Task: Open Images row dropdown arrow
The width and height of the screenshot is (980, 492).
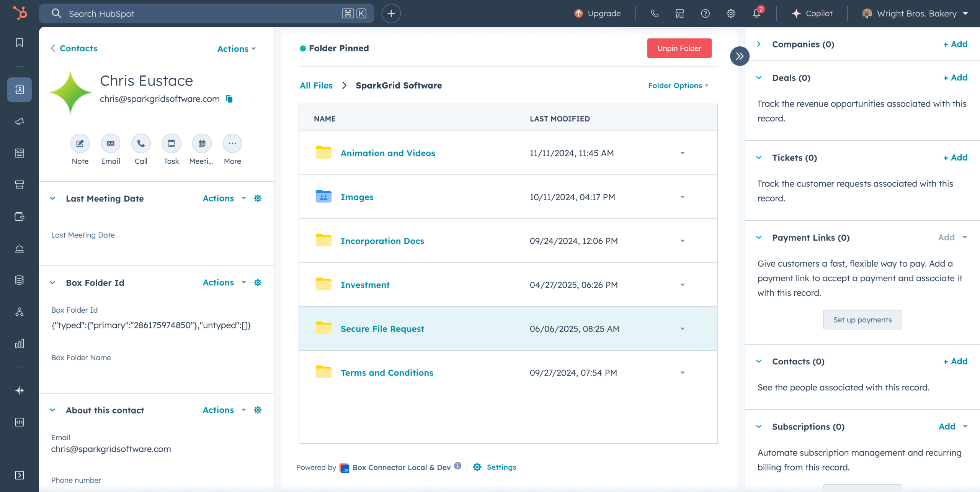Action: pos(682,197)
